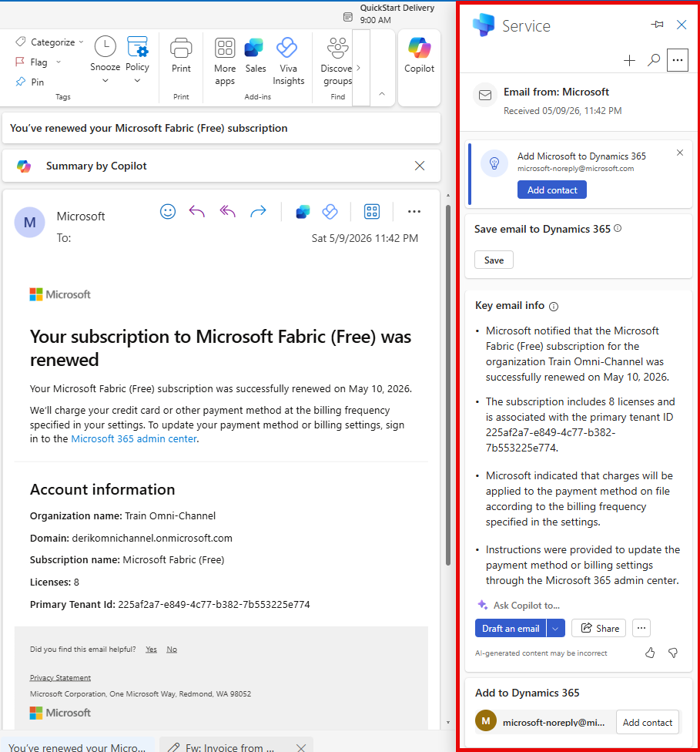Screen dimensions: 700x752
Task: Reply to the Microsoft email
Action: click(196, 211)
